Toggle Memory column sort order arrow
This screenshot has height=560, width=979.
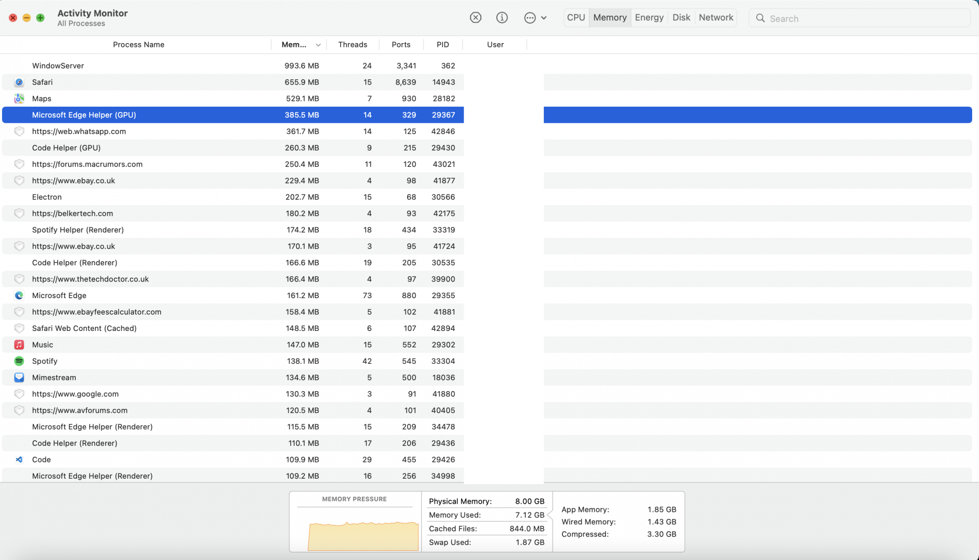click(318, 45)
